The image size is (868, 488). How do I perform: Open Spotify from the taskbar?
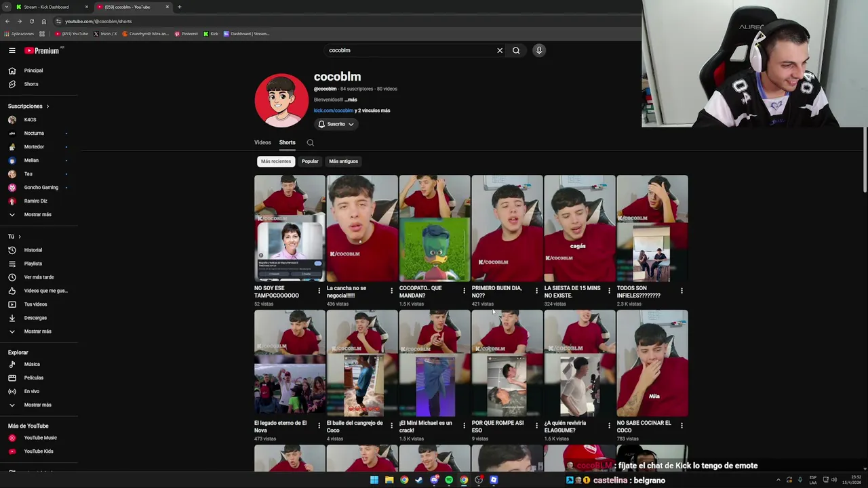point(449,480)
